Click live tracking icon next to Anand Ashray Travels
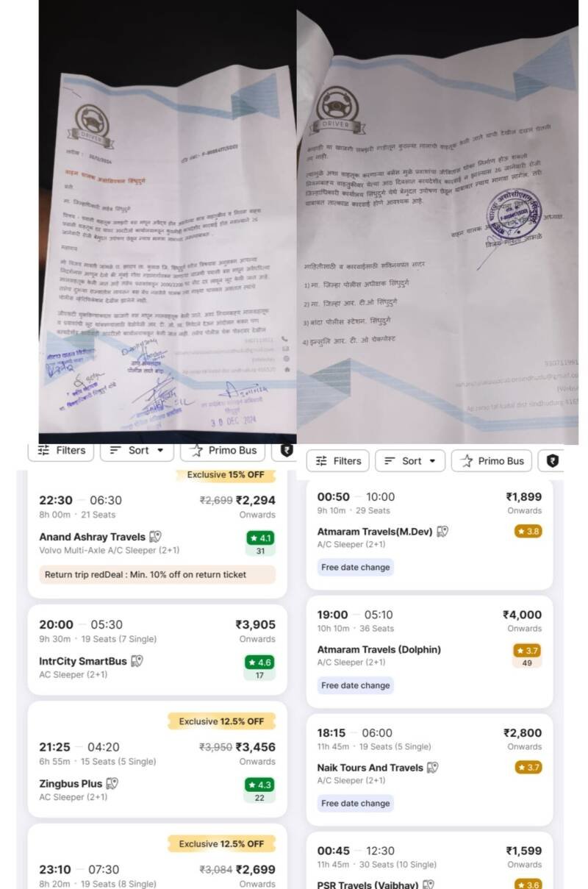Screen dimensions: 588x889 point(155,537)
